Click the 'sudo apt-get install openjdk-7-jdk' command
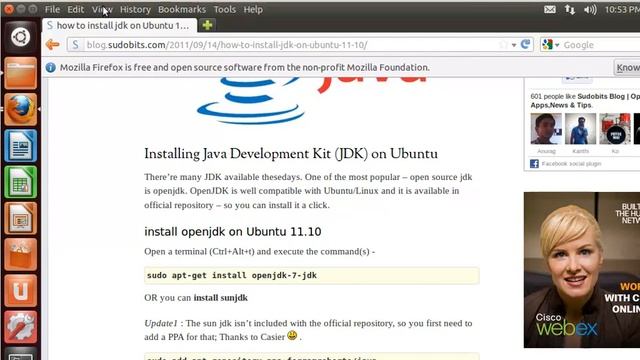The image size is (640, 360). pos(232,275)
